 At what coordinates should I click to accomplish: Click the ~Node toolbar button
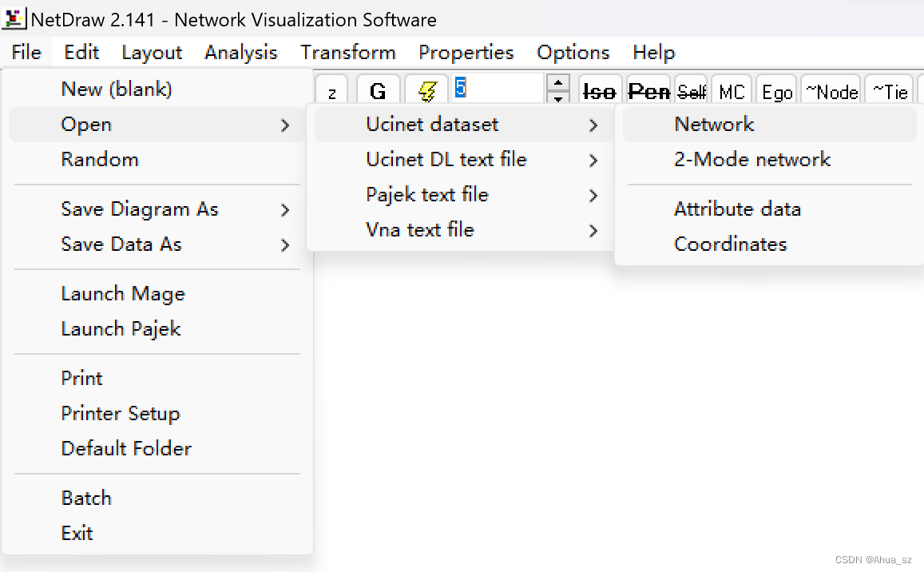point(831,91)
